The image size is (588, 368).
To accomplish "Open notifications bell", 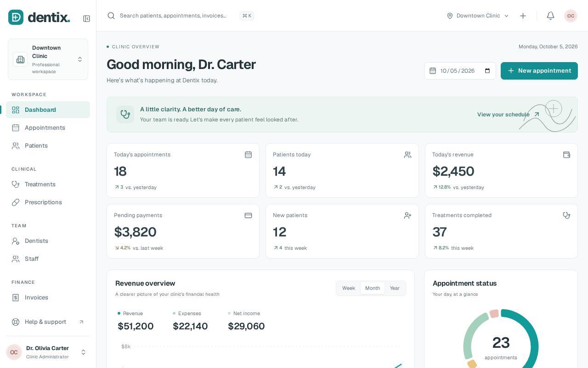I will pyautogui.click(x=550, y=16).
